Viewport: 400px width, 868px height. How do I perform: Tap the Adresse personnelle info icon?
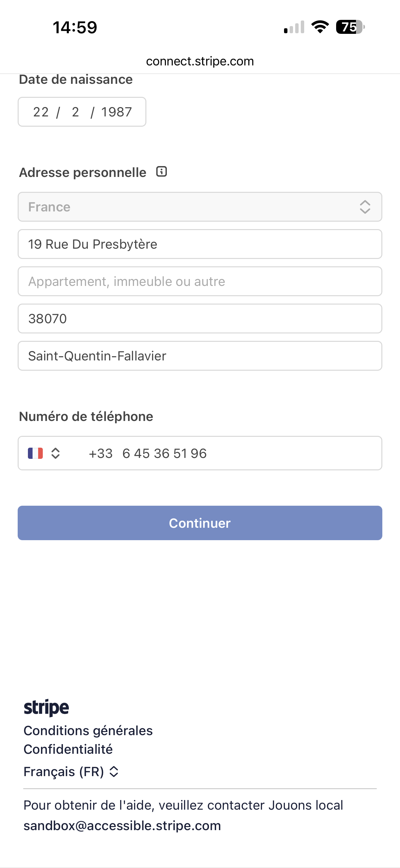point(162,172)
